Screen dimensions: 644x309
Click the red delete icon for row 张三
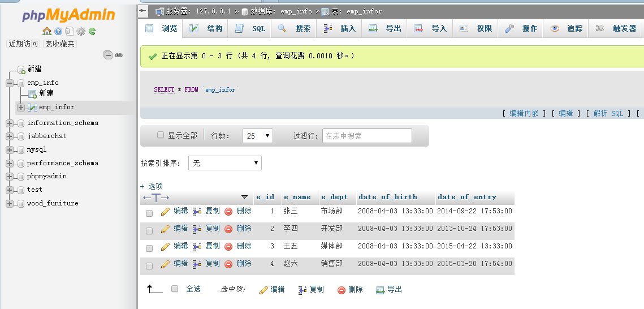click(x=228, y=212)
